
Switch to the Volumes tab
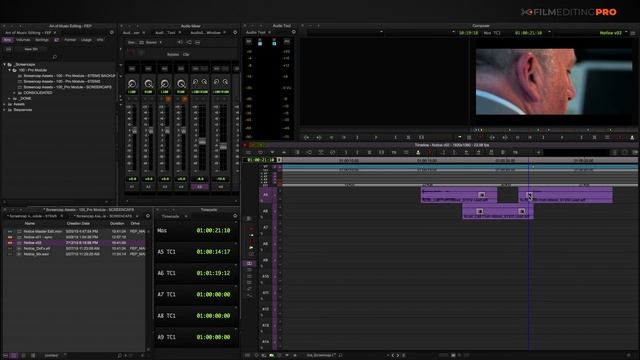pos(23,40)
